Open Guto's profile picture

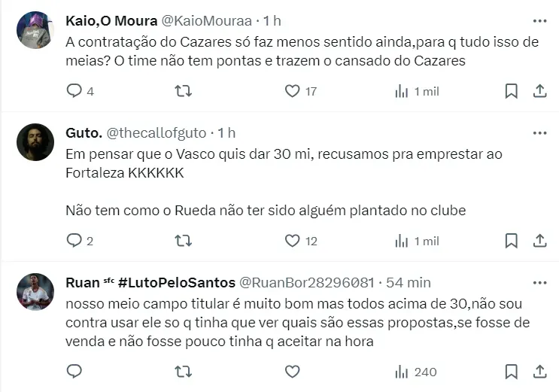click(35, 142)
